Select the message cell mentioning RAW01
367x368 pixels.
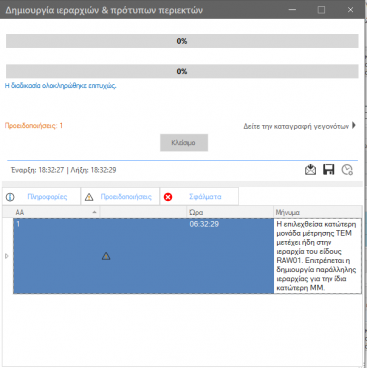317,256
